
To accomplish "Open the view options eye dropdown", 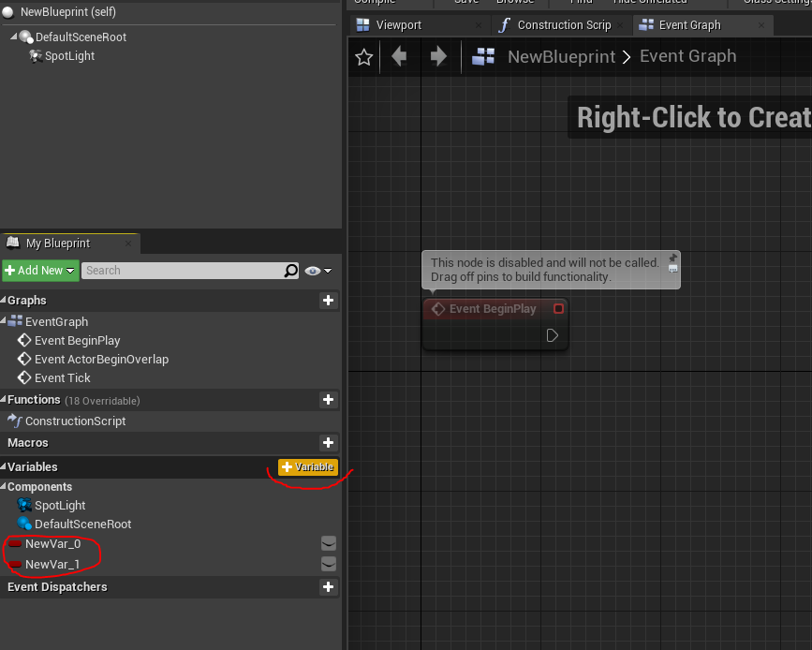I will 318,271.
